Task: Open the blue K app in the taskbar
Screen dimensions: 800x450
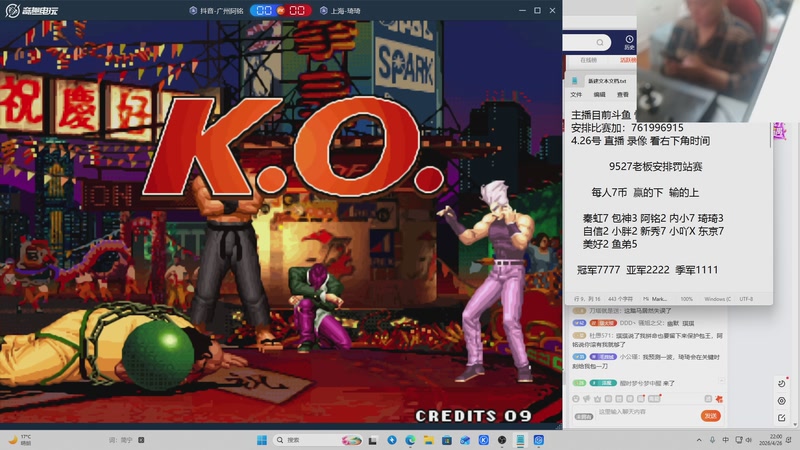Action: pos(484,440)
